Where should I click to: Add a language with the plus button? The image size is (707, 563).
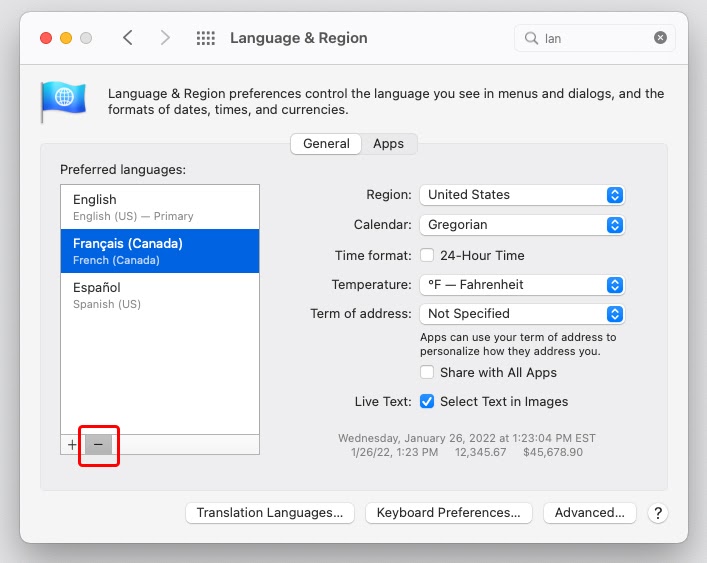coord(72,445)
